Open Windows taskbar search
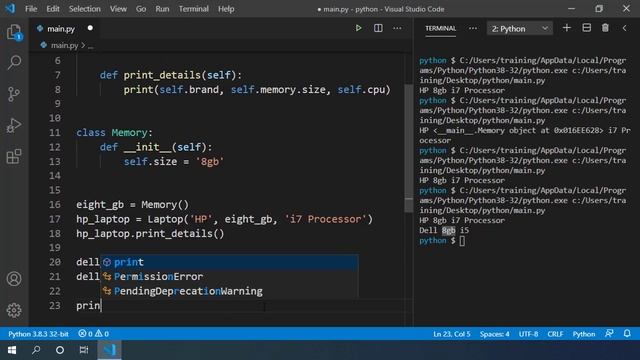The image size is (640, 360). pos(36,350)
